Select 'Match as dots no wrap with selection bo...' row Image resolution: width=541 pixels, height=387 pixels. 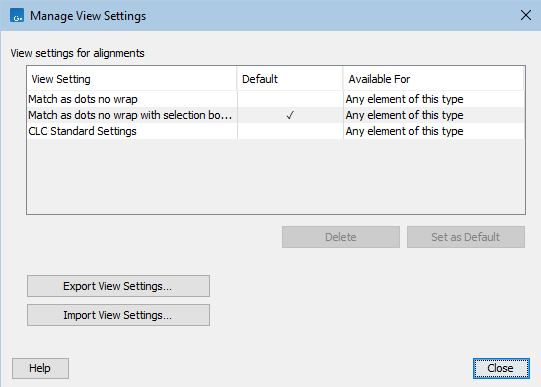pyautogui.click(x=276, y=115)
